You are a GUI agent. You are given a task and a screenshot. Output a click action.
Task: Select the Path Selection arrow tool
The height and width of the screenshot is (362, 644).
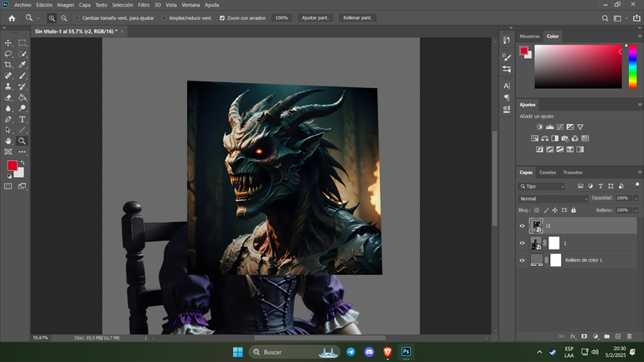coord(8,130)
